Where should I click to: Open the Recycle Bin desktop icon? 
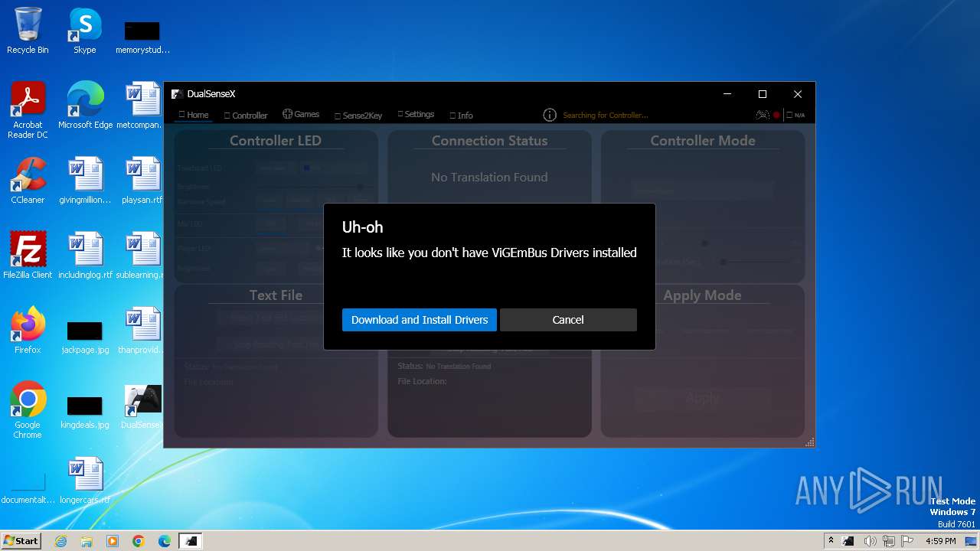tap(28, 31)
